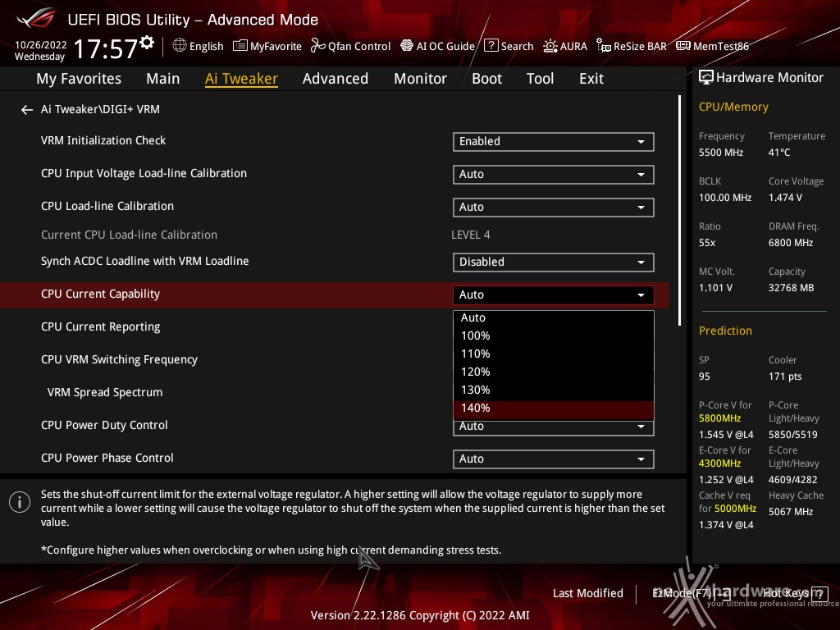Image resolution: width=840 pixels, height=630 pixels.
Task: Switch to Monitor tab
Action: (421, 79)
